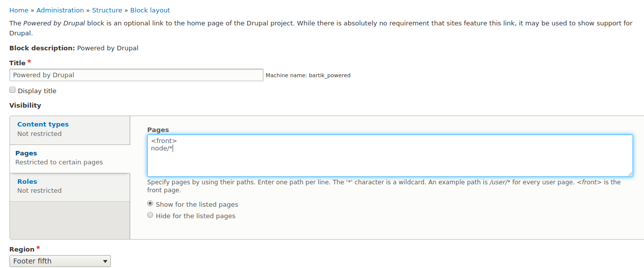This screenshot has height=268, width=644.
Task: Click inside the Pages textarea
Action: pyautogui.click(x=390, y=155)
